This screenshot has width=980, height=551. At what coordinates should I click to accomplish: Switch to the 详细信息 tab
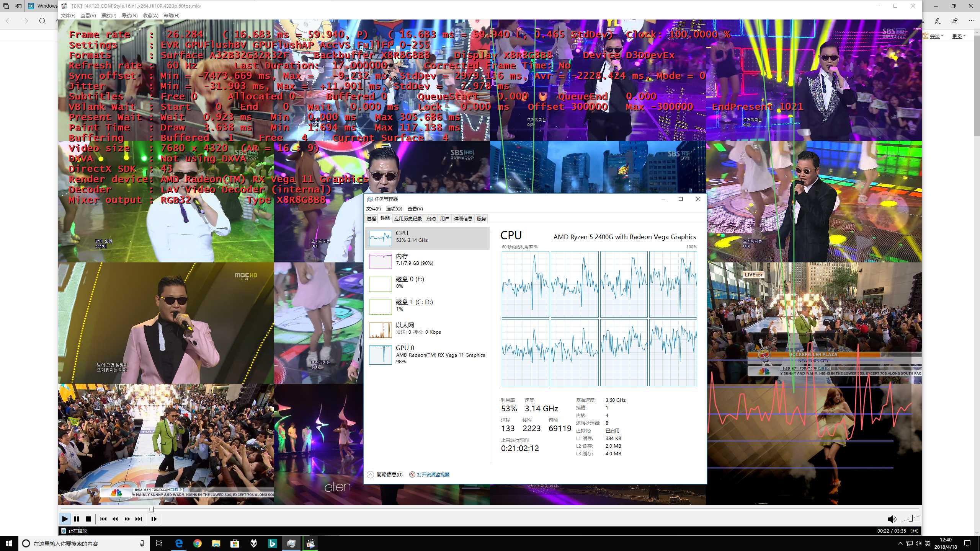463,218
